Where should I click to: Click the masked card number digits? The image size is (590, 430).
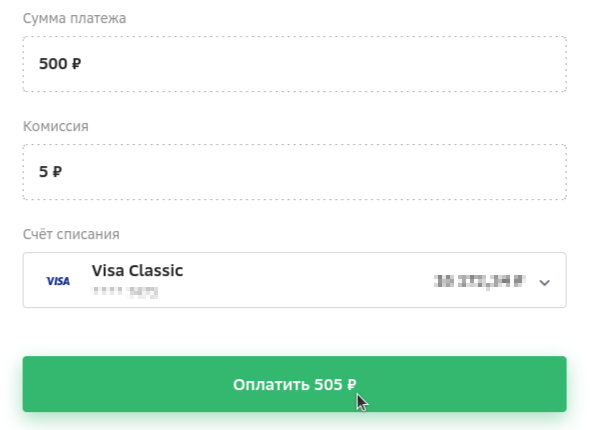pos(125,292)
